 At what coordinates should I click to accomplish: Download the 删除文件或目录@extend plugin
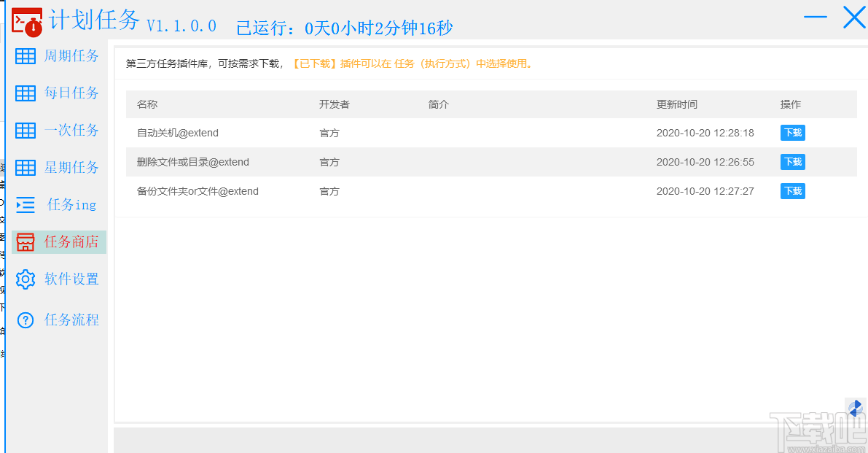792,162
